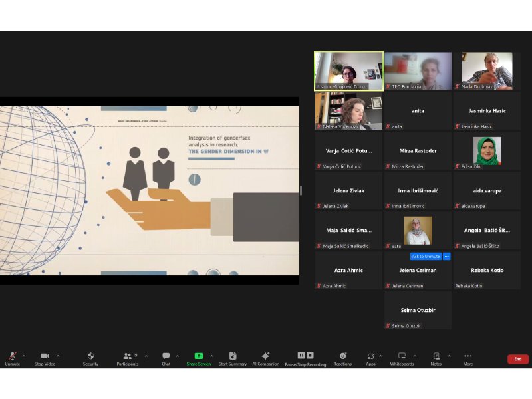Expand audio options arrow next to Unmute
The width and height of the screenshot is (532, 399).
click(x=24, y=356)
